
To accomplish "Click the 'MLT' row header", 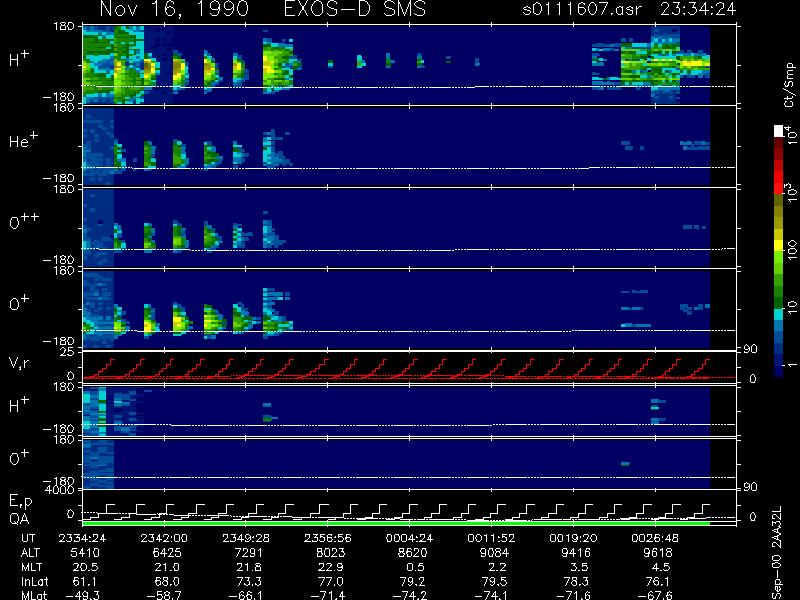I will pyautogui.click(x=31, y=567).
